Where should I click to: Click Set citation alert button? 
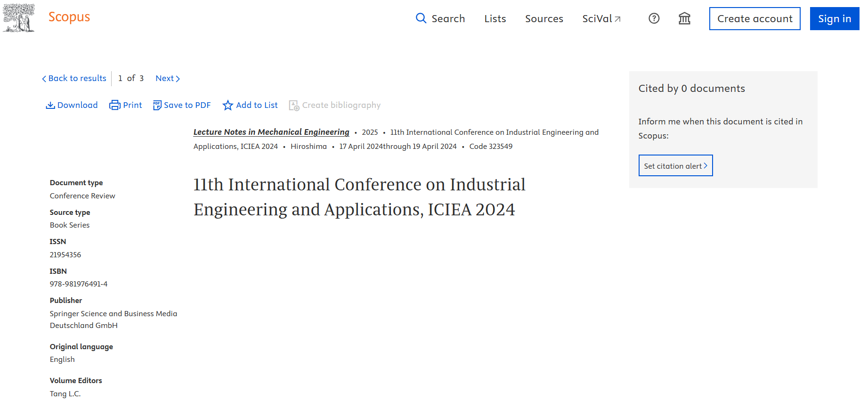click(675, 166)
